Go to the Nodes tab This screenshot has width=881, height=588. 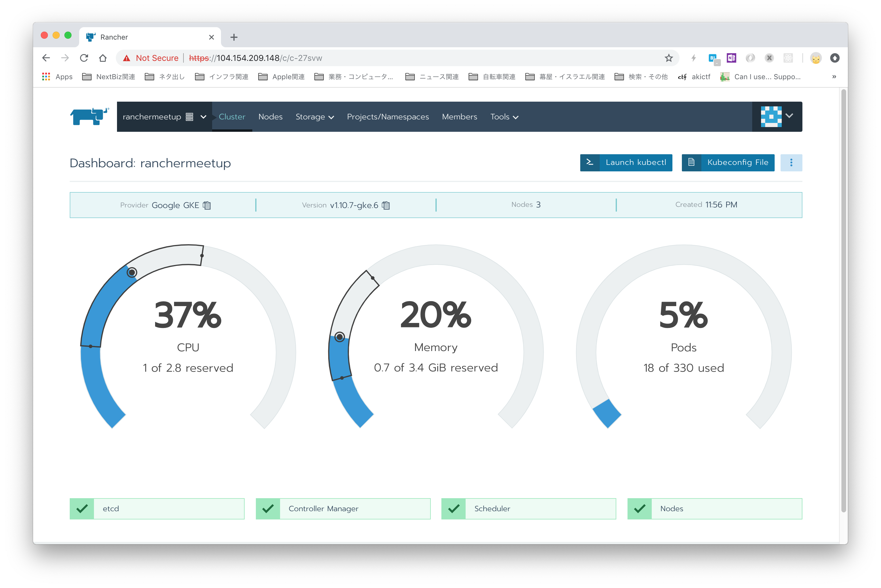click(x=270, y=117)
